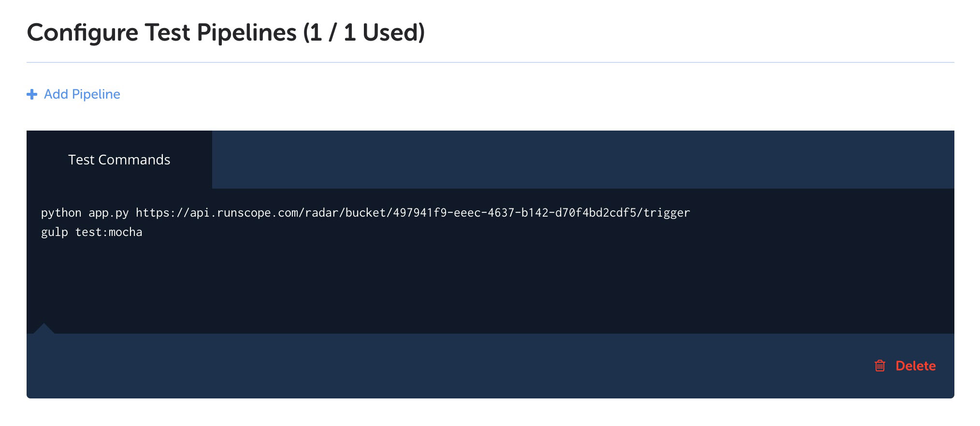The image size is (980, 426).
Task: Select the Test Commands tab
Action: (119, 160)
